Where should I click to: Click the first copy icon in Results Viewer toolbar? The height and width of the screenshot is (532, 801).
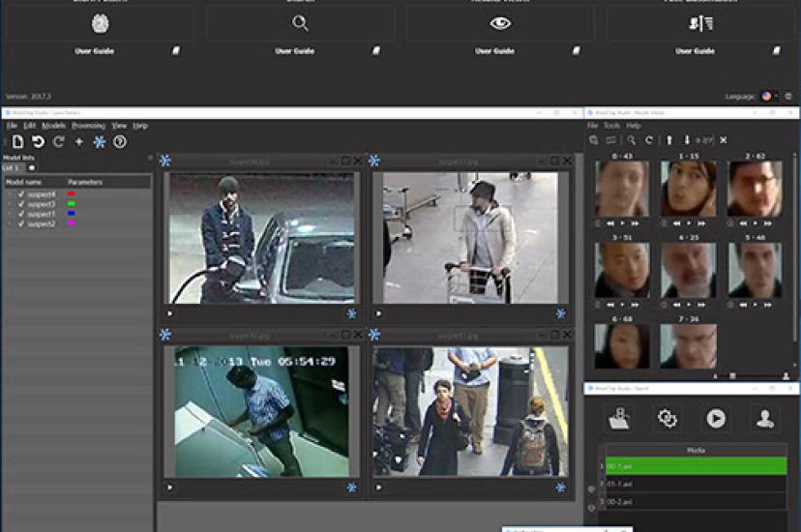tap(594, 140)
